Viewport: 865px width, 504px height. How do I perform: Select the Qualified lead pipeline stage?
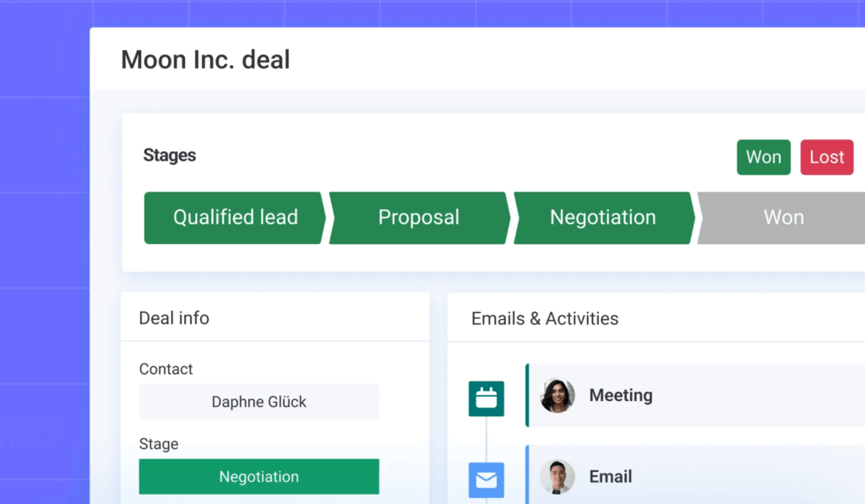click(x=235, y=218)
